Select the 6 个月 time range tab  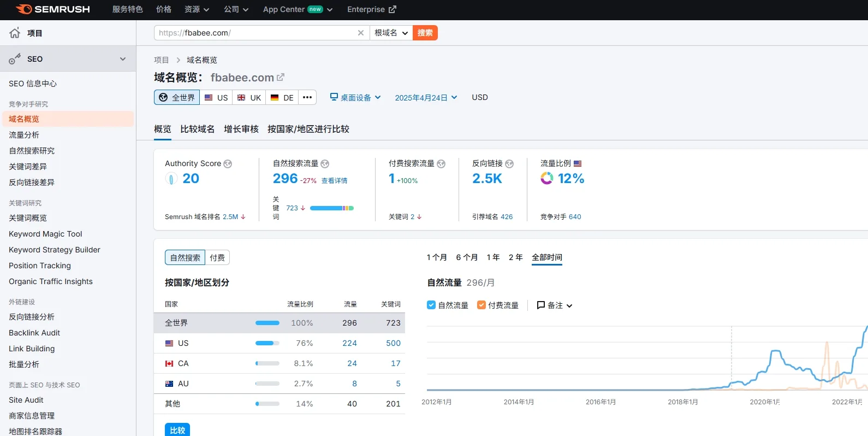467,257
